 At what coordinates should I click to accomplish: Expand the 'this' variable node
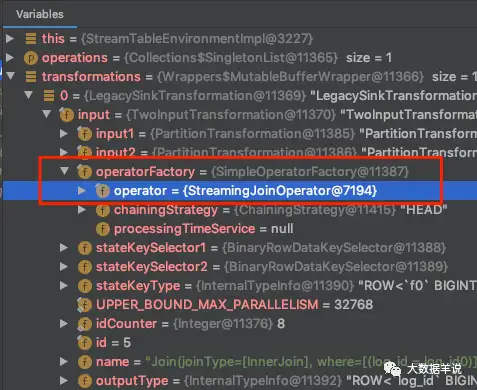tap(10, 38)
